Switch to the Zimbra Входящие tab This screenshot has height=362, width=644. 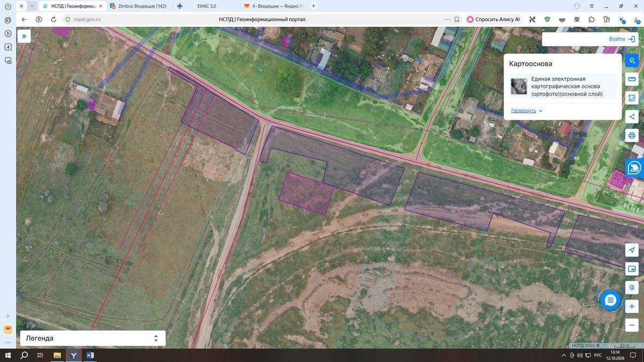[138, 6]
